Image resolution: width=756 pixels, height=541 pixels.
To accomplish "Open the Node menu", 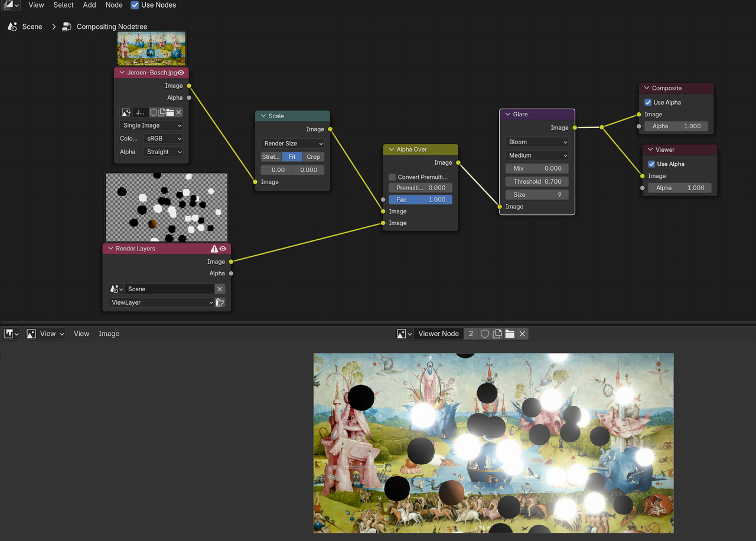I will pyautogui.click(x=114, y=5).
